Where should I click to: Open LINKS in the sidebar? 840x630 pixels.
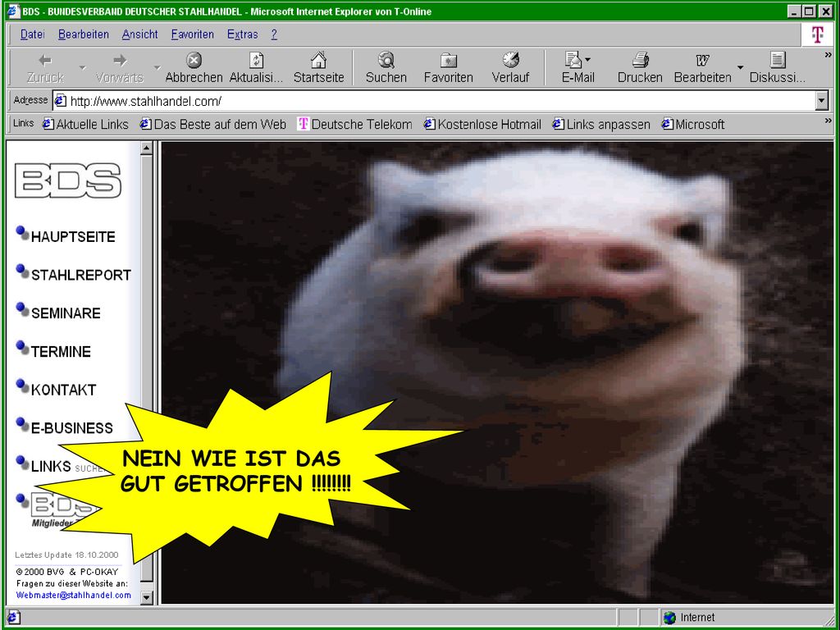[x=51, y=466]
